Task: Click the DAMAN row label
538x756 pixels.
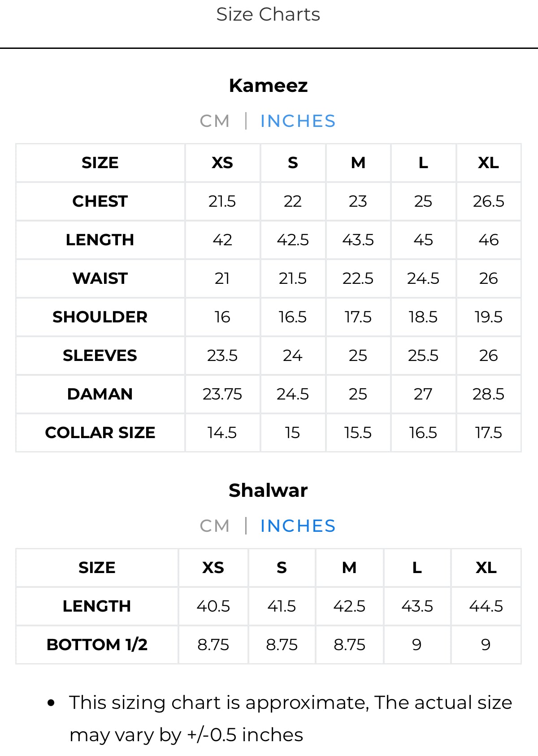Action: coord(100,394)
